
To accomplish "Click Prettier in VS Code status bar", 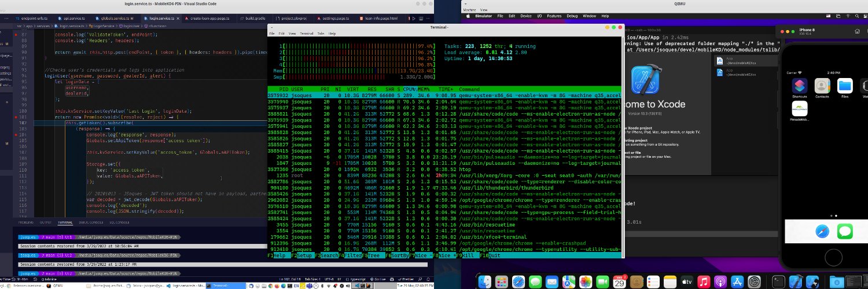I will 405,279.
